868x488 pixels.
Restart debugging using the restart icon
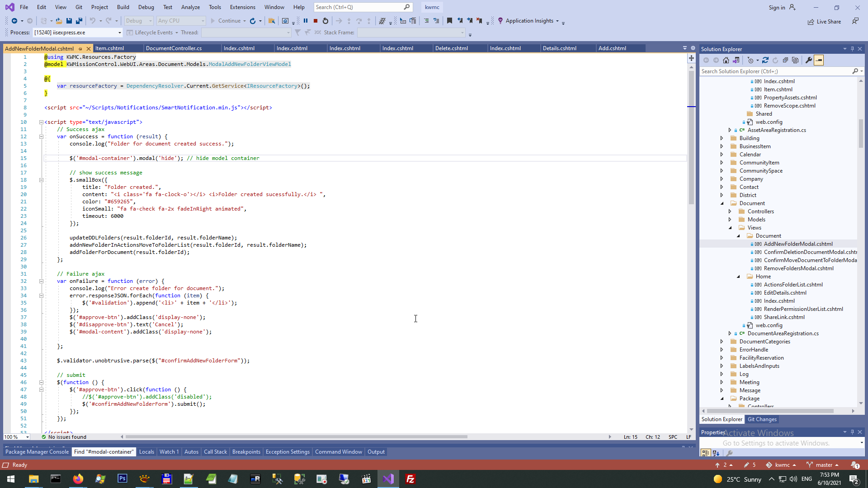[x=325, y=21]
